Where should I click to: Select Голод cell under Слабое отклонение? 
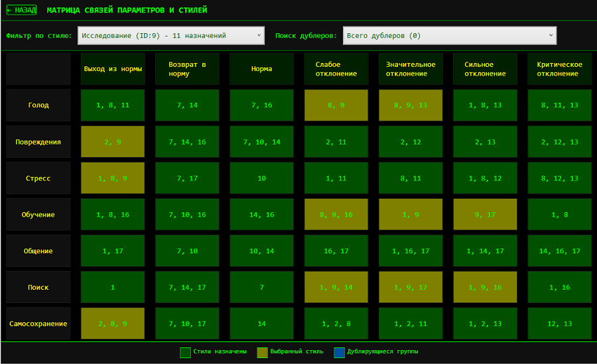tap(336, 105)
